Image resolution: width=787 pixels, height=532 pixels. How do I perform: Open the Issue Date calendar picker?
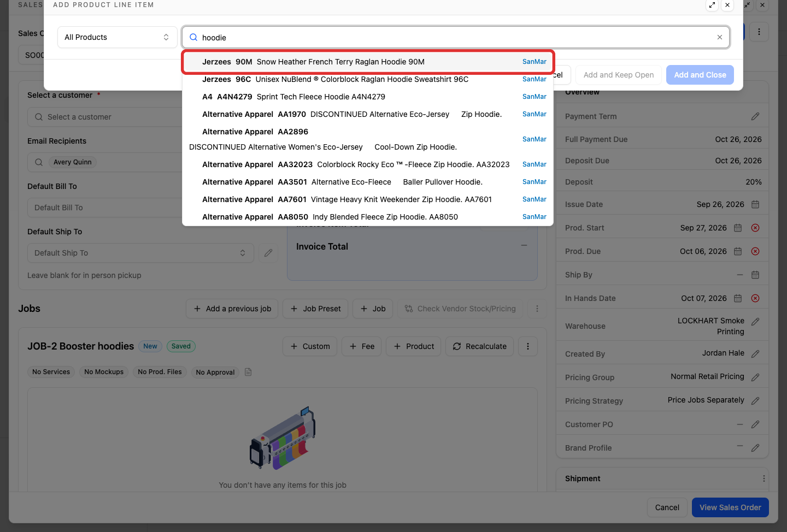[755, 204]
